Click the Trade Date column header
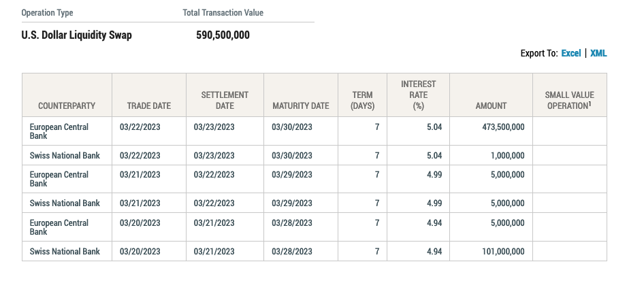This screenshot has width=644, height=281. point(148,105)
